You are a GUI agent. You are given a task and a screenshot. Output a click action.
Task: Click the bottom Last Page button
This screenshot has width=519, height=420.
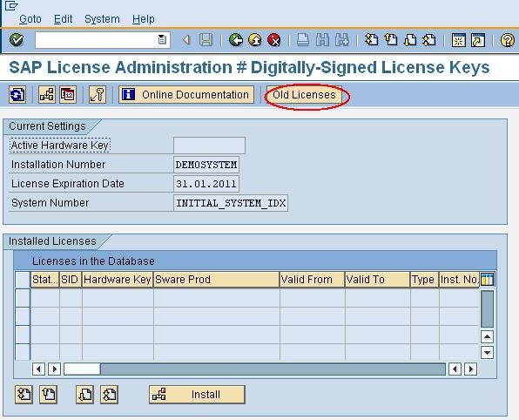click(x=109, y=395)
